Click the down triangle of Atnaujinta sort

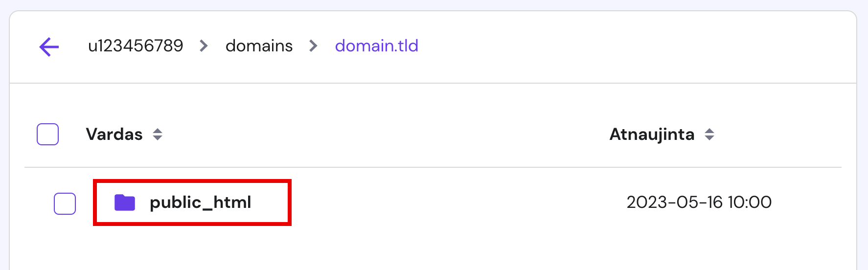click(x=709, y=138)
